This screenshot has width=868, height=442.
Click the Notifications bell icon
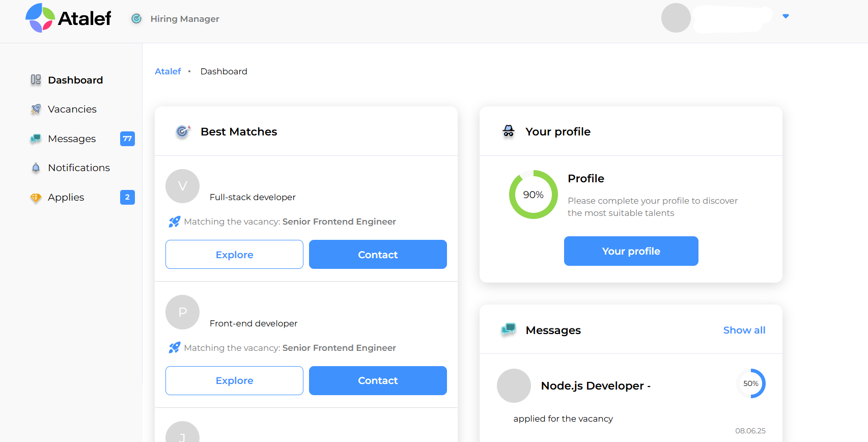(x=36, y=168)
